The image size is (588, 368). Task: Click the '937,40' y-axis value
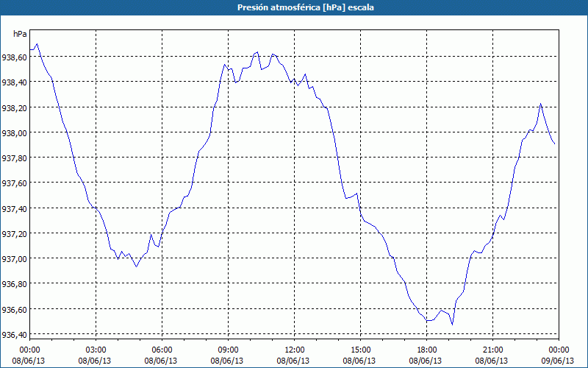(14, 208)
